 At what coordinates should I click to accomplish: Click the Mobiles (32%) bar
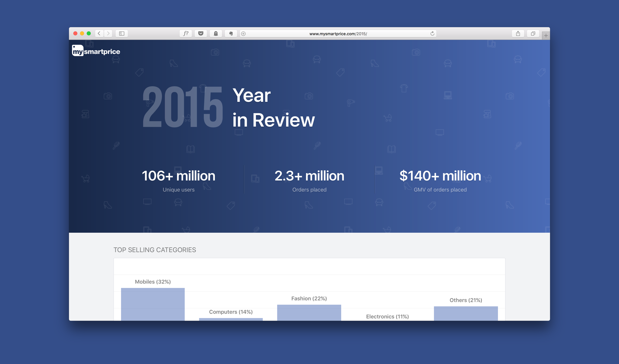[x=153, y=304]
